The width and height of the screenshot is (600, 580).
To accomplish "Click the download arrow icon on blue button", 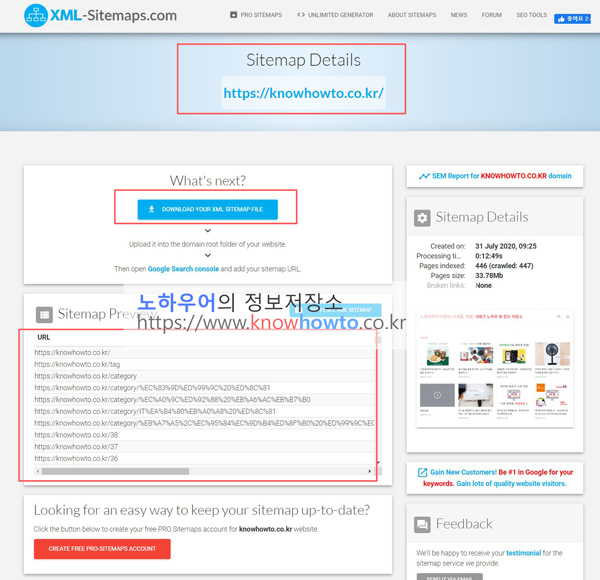I will pyautogui.click(x=152, y=209).
